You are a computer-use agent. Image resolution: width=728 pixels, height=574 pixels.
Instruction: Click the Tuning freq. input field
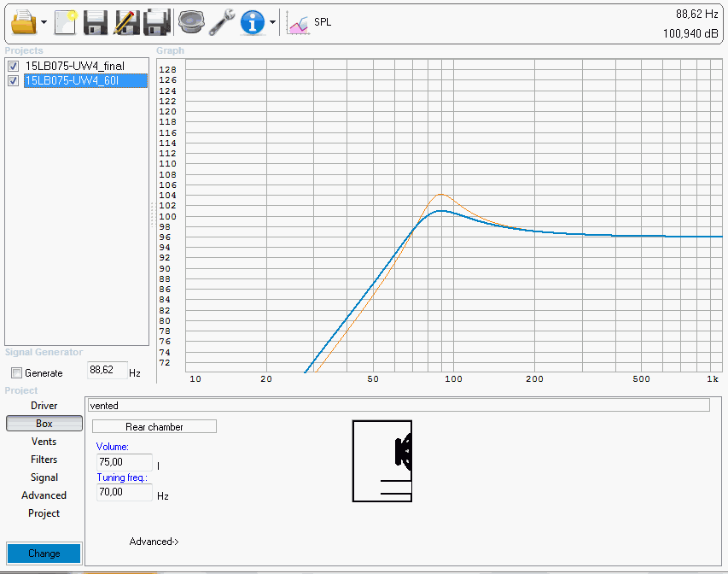coord(125,493)
